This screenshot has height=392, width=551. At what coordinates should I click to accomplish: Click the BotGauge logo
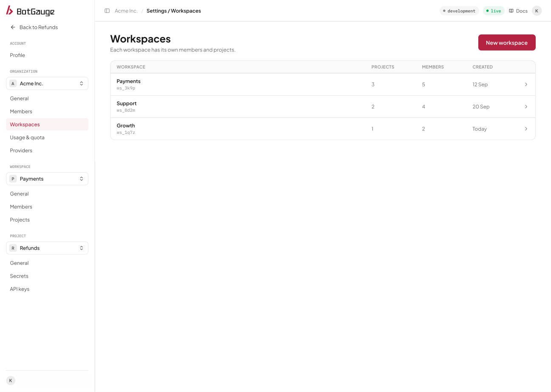[30, 11]
